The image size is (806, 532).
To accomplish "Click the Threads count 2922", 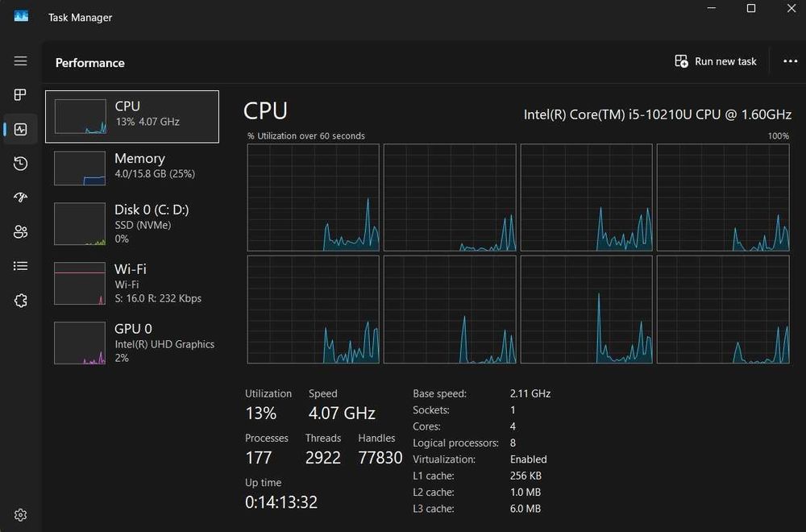I will pyautogui.click(x=323, y=458).
